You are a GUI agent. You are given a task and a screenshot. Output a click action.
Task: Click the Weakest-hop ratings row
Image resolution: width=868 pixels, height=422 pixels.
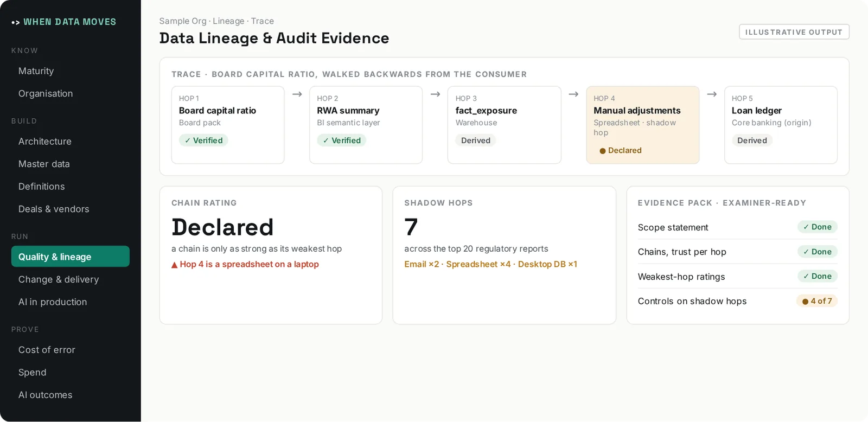pyautogui.click(x=738, y=277)
